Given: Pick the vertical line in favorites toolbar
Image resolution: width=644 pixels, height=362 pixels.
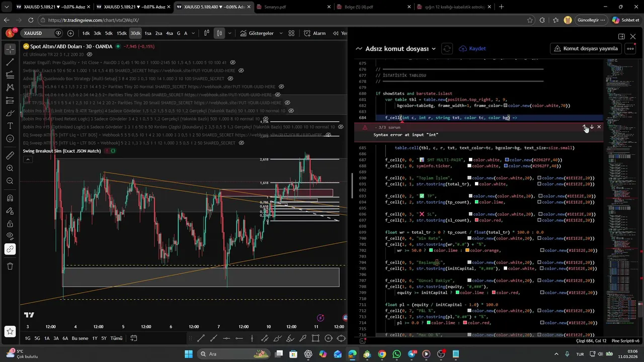Looking at the screenshot, I should pyautogui.click(x=252, y=338).
